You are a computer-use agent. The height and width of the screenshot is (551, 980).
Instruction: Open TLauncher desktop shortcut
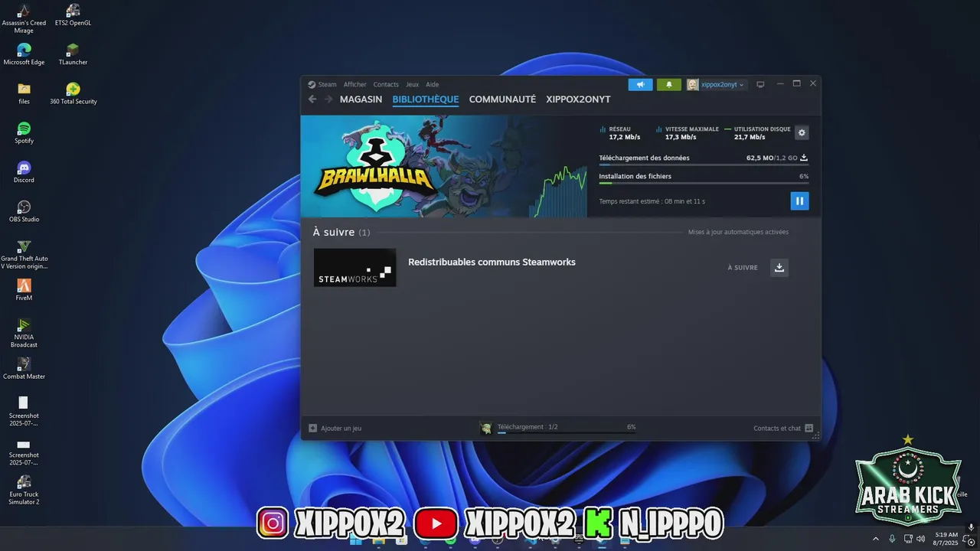pyautogui.click(x=73, y=54)
